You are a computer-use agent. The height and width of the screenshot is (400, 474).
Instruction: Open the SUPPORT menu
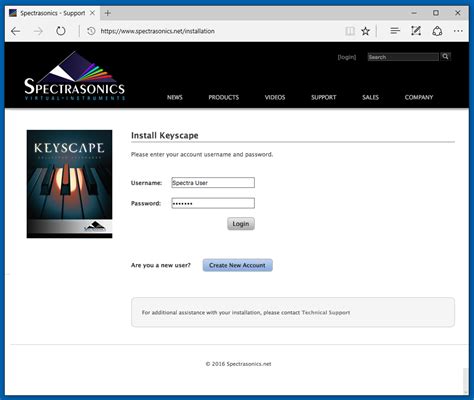click(x=324, y=97)
